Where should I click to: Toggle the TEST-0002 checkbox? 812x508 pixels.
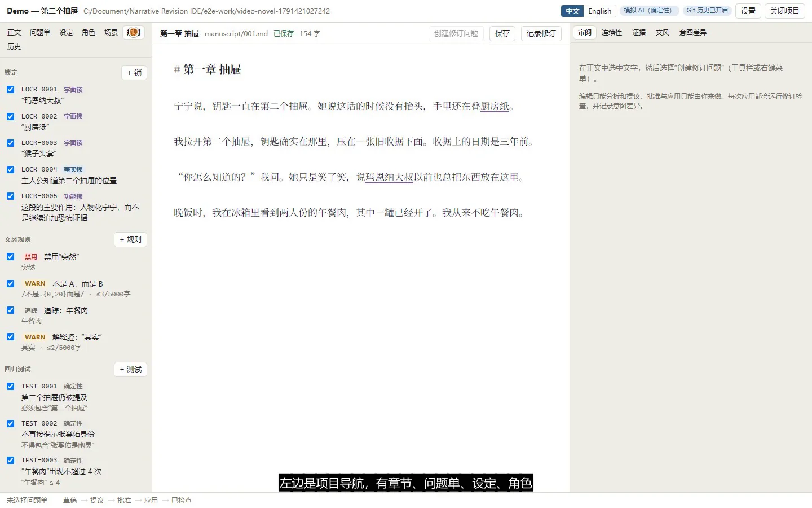10,423
